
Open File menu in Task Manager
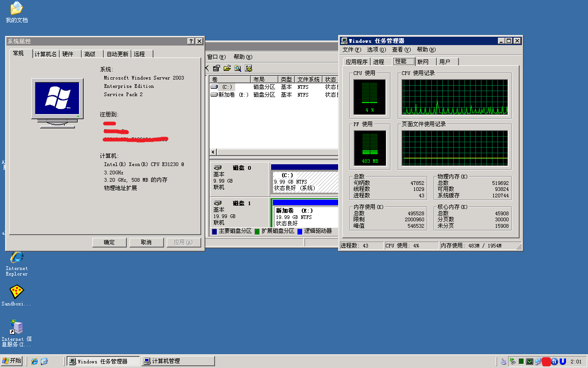(x=351, y=50)
